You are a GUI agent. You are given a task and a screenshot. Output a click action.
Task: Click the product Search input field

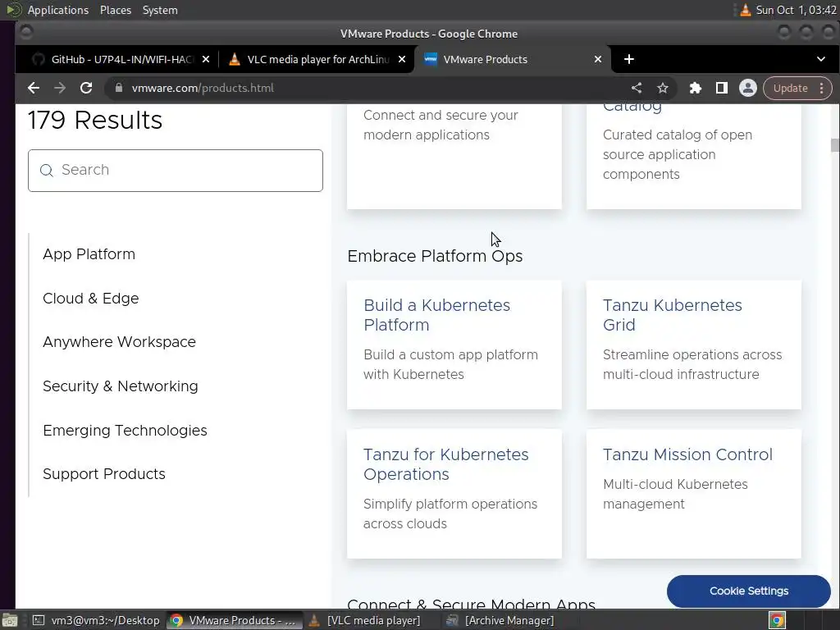(x=176, y=171)
